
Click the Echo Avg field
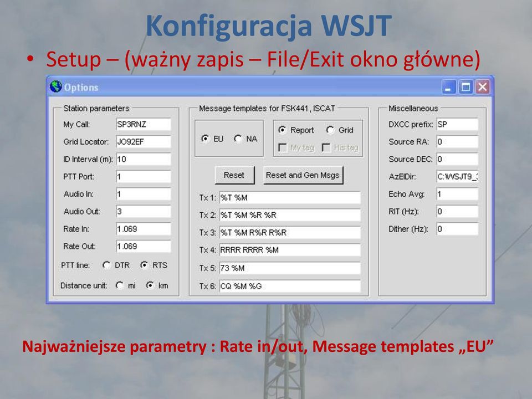[x=457, y=194]
